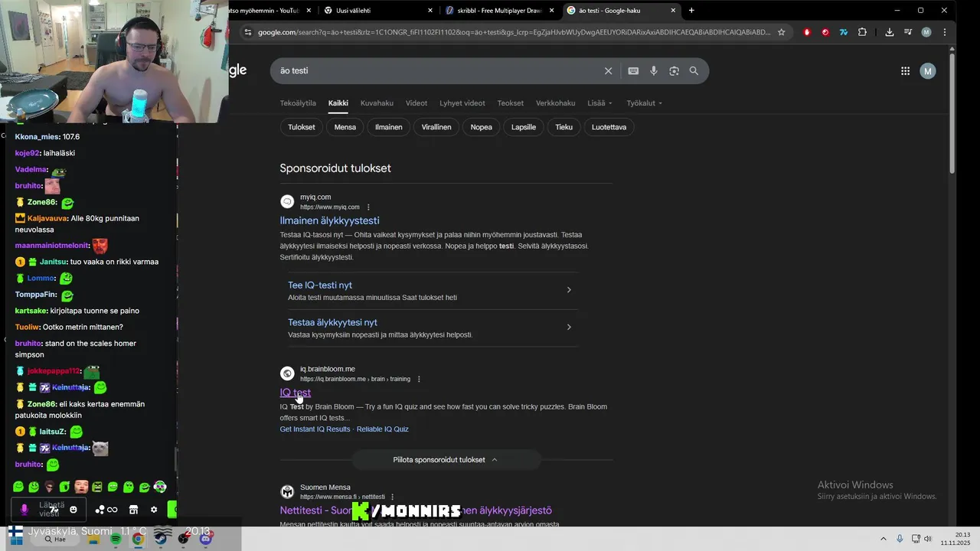Screen dimensions: 980x551
Task: Apply the Mensa filter chip
Action: tap(345, 127)
